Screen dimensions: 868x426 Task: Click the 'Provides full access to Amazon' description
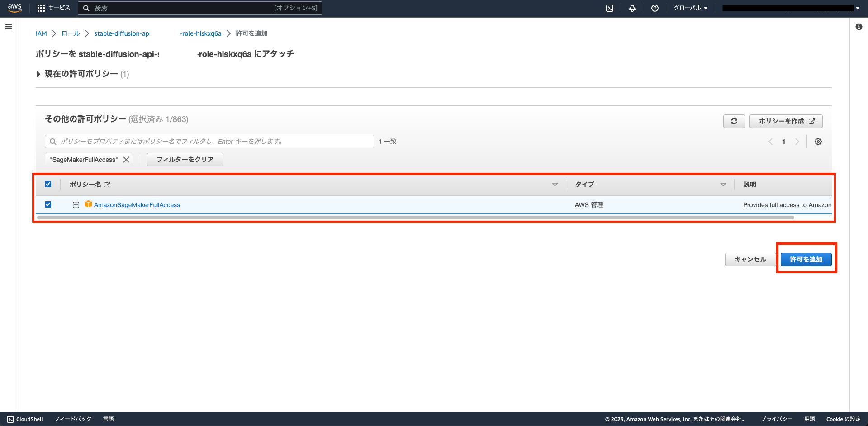(x=787, y=205)
